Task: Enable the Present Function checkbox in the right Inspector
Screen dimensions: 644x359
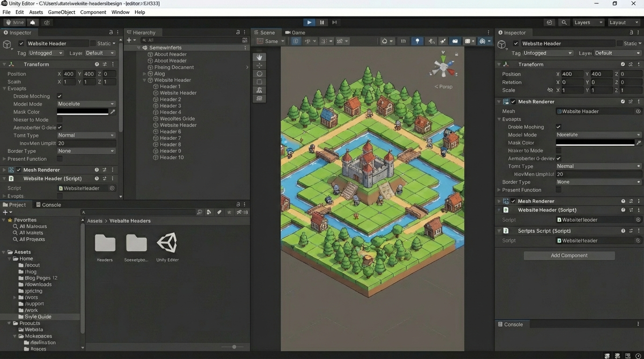Action: click(558, 190)
